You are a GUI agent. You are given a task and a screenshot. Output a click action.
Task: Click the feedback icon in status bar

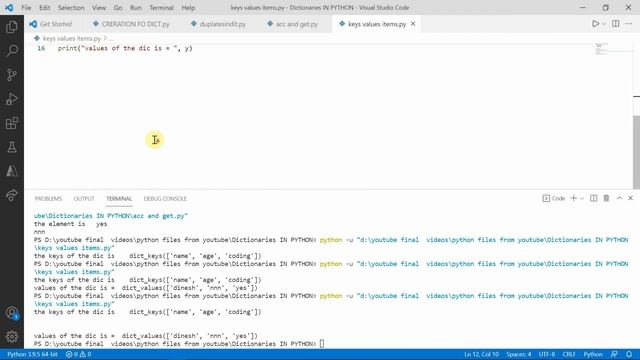click(614, 354)
